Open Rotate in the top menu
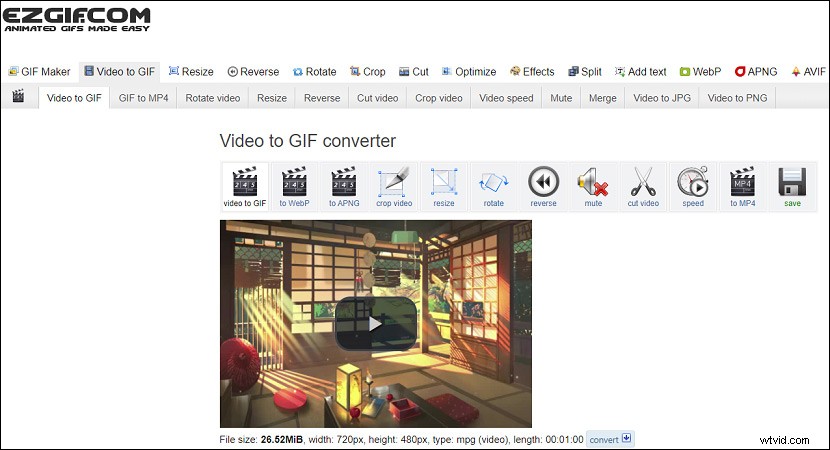 click(x=314, y=71)
